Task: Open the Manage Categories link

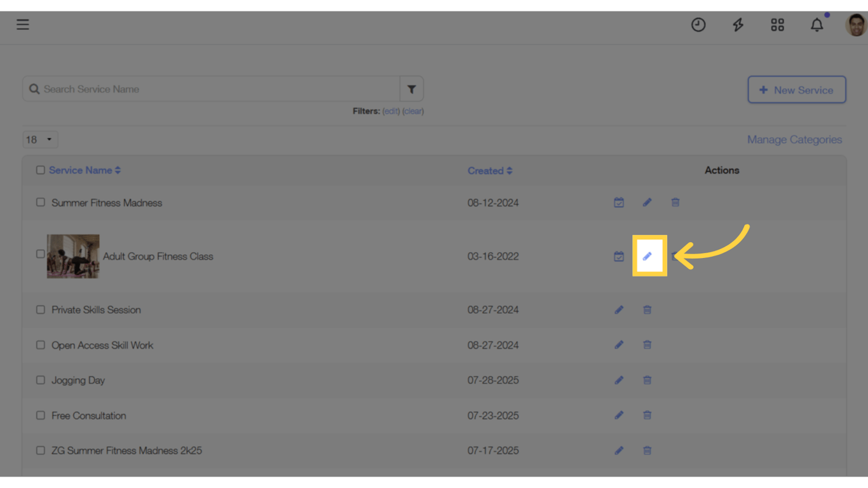Action: coord(794,139)
